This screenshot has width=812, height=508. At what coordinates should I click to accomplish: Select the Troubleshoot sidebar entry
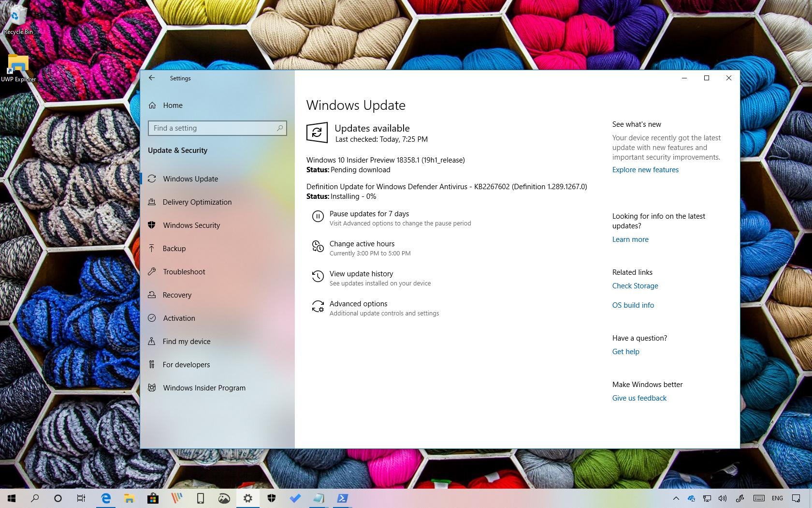coord(184,271)
